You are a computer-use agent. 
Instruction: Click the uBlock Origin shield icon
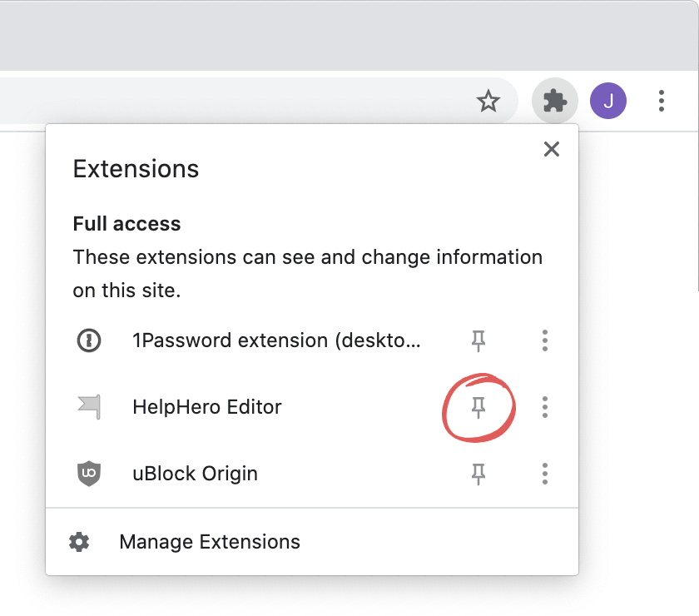[x=89, y=474]
